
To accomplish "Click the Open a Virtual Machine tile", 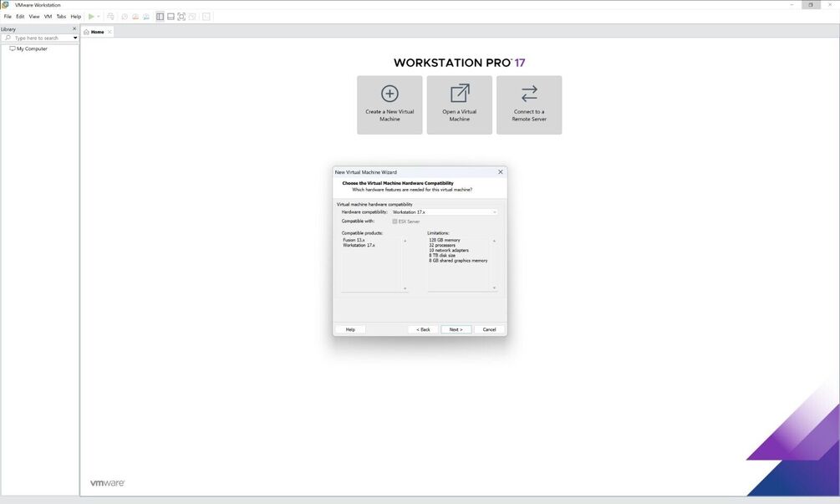I will (x=459, y=105).
